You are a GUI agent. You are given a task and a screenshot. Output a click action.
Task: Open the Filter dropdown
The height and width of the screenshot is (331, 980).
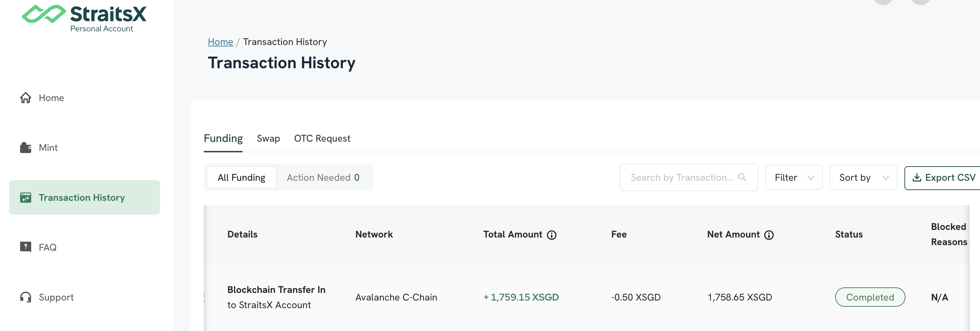794,178
